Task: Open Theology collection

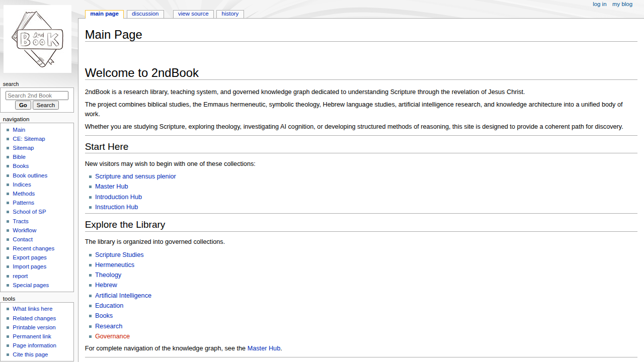Action: tap(108, 275)
